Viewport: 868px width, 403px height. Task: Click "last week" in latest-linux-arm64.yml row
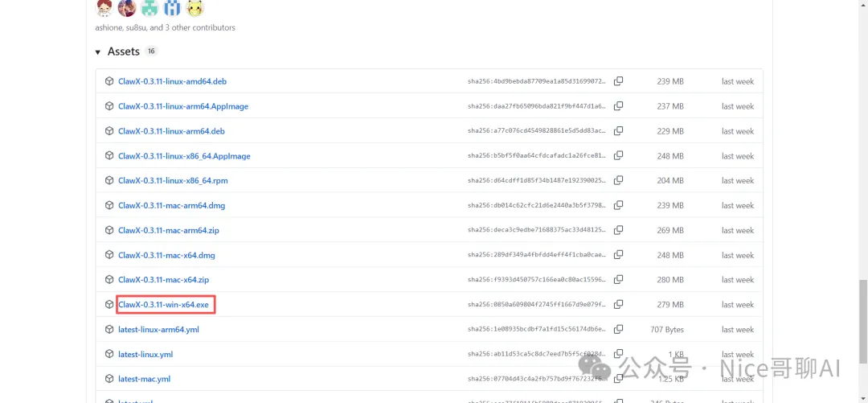[x=738, y=329]
